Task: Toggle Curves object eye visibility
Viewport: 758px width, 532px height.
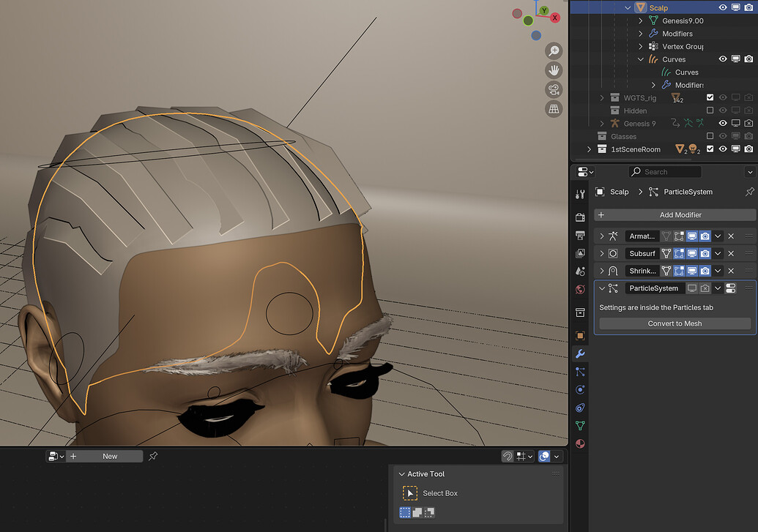Action: (x=723, y=59)
